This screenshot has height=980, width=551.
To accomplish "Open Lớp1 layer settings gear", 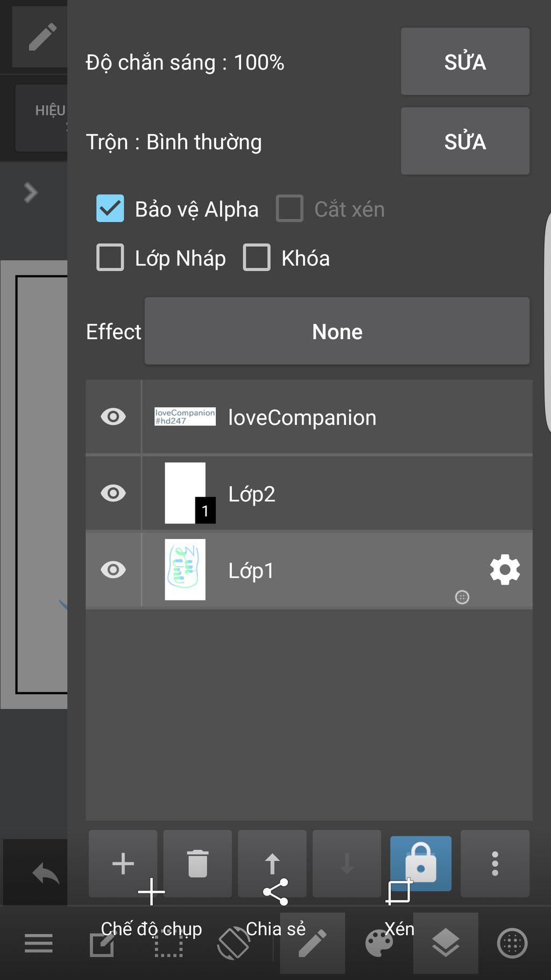I will pyautogui.click(x=505, y=570).
